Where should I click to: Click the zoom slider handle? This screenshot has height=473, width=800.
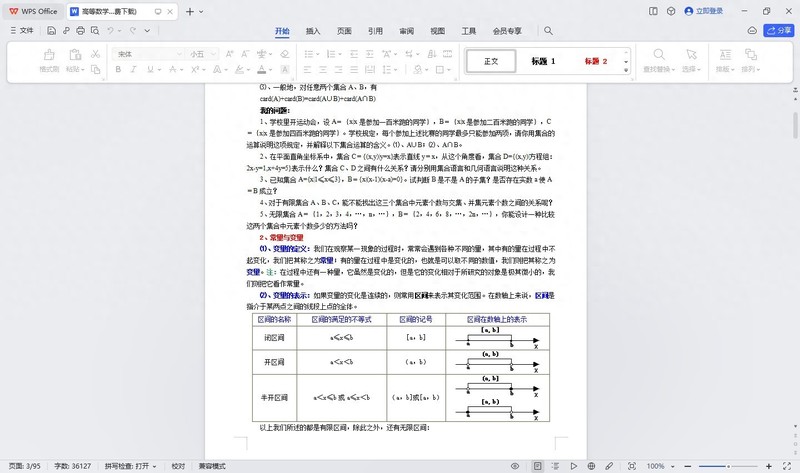(728, 466)
